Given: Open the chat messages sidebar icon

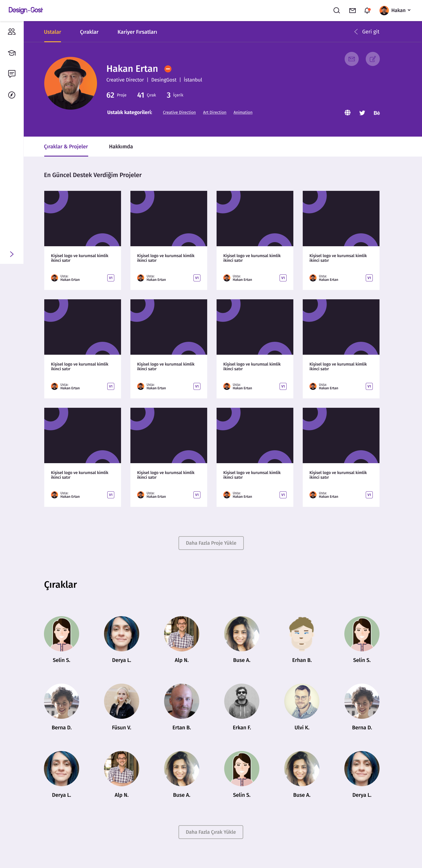Looking at the screenshot, I should point(12,74).
